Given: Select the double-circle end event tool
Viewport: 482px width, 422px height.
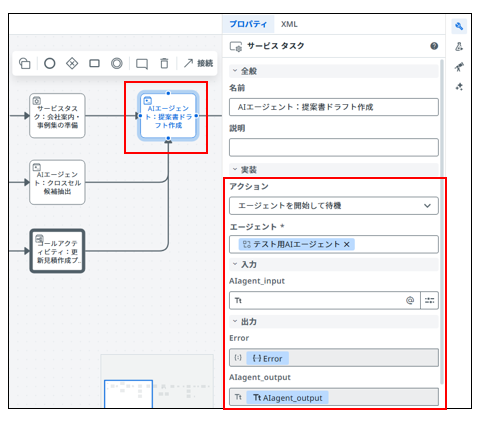Looking at the screenshot, I should click(117, 63).
